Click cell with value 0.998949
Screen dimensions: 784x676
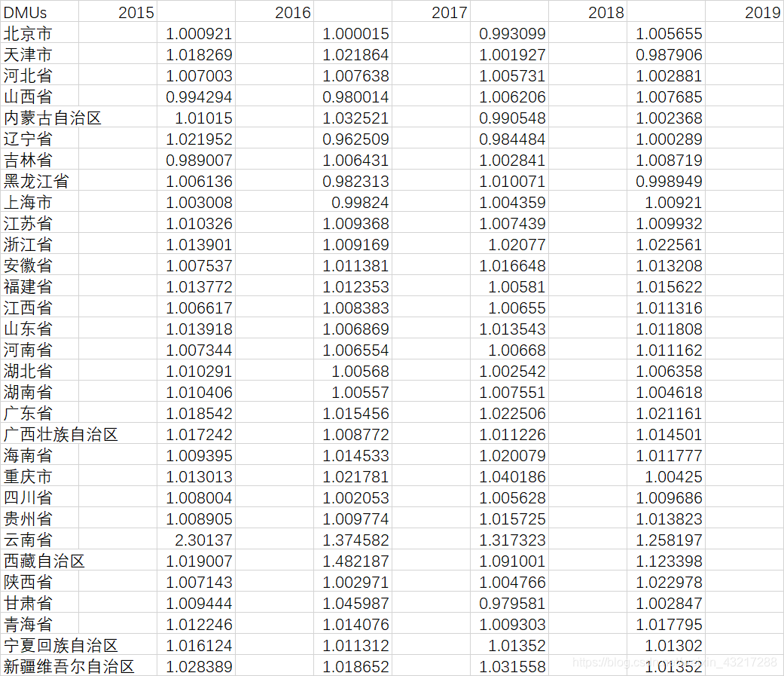[x=666, y=180]
